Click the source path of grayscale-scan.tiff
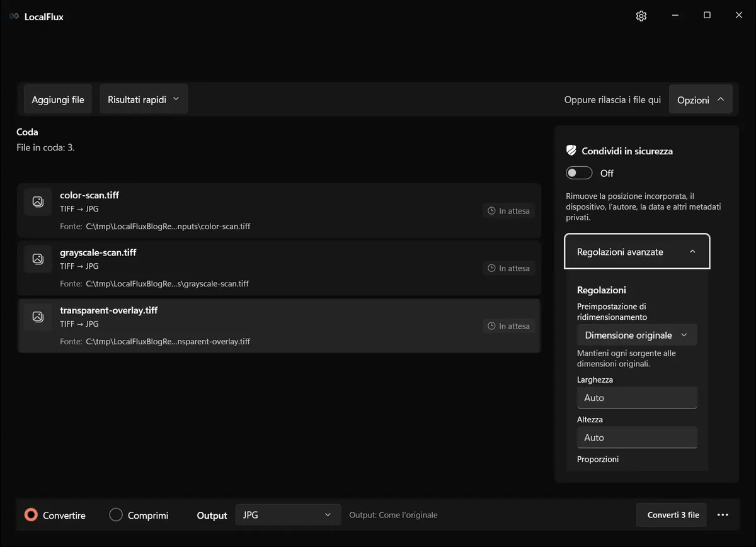The width and height of the screenshot is (756, 547). [x=168, y=283]
